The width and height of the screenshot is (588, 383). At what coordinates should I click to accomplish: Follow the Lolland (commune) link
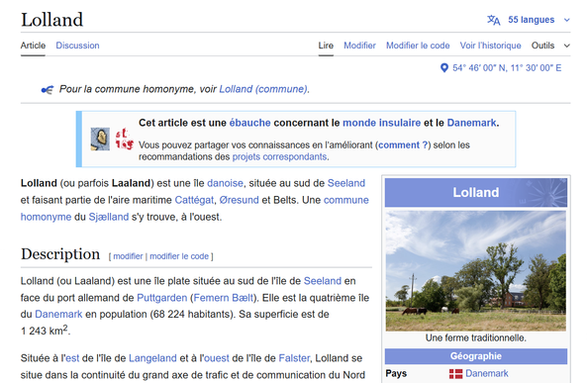pos(263,89)
